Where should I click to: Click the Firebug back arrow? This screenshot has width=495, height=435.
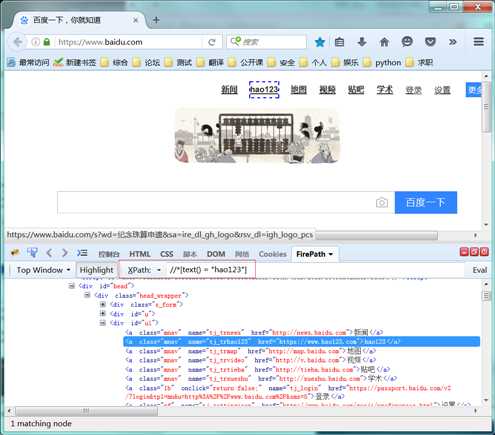tap(49, 253)
